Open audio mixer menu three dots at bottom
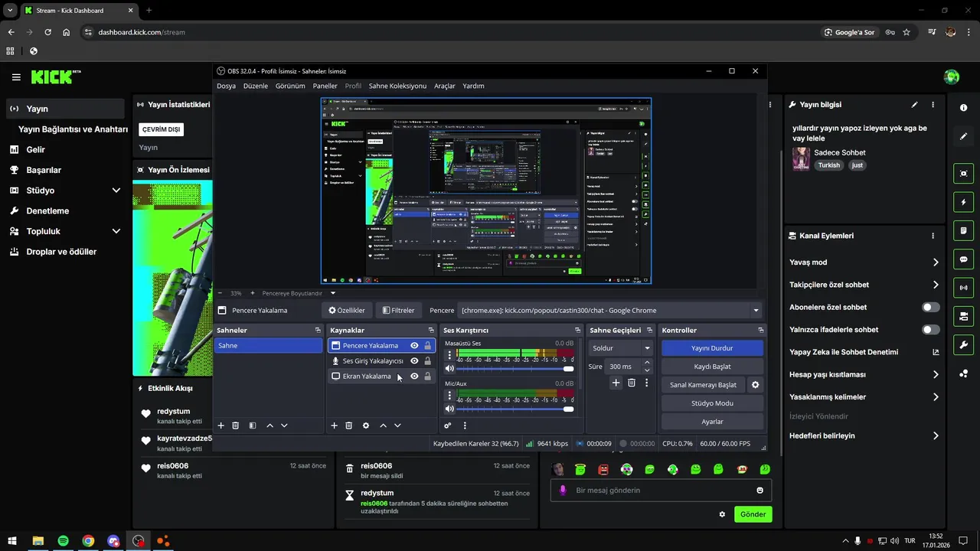This screenshot has width=980, height=551. click(x=465, y=425)
